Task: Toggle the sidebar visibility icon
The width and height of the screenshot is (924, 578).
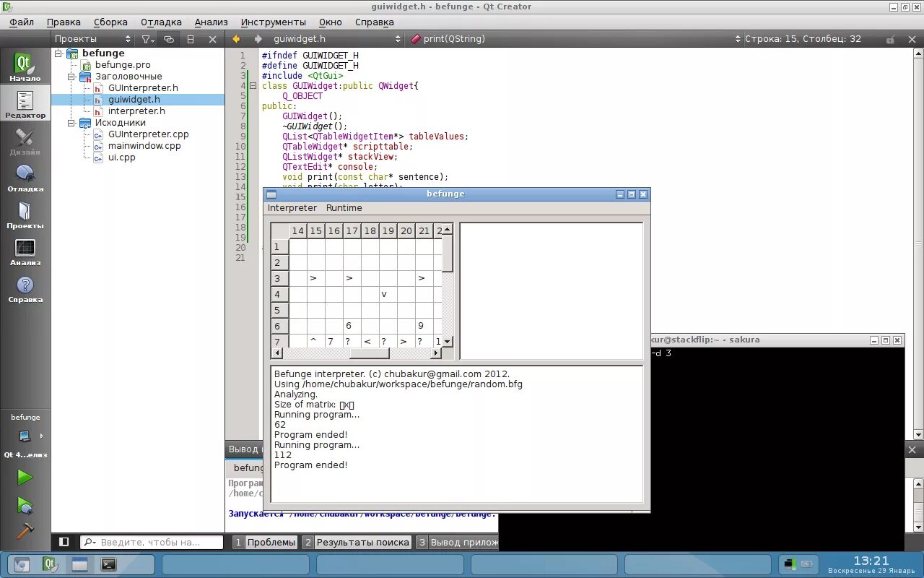Action: pos(64,542)
